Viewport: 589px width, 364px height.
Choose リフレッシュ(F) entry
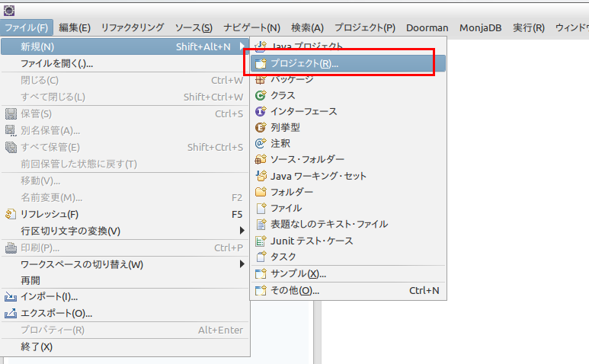tap(125, 214)
